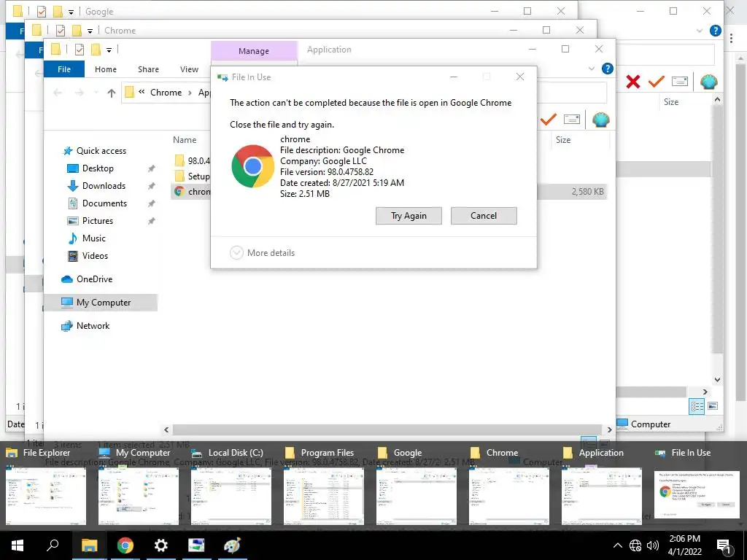Click the Chrome logo in the dialog
Image resolution: width=747 pixels, height=560 pixels.
[x=252, y=166]
